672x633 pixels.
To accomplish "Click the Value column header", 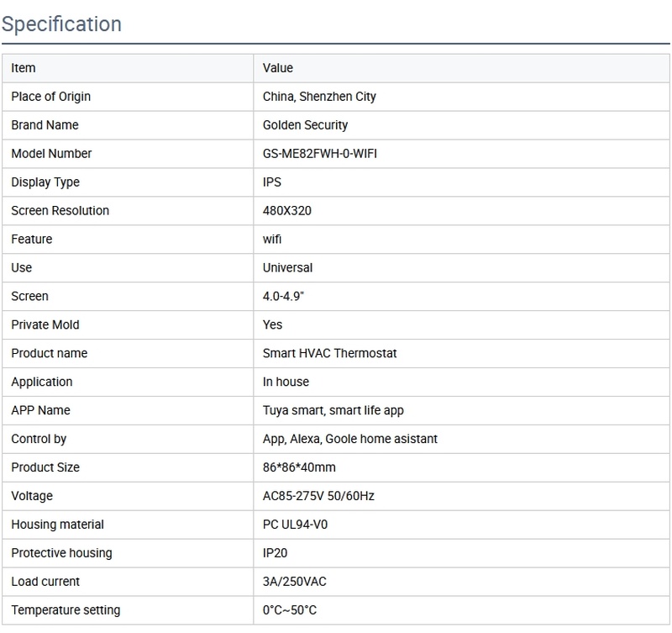I will [x=278, y=68].
